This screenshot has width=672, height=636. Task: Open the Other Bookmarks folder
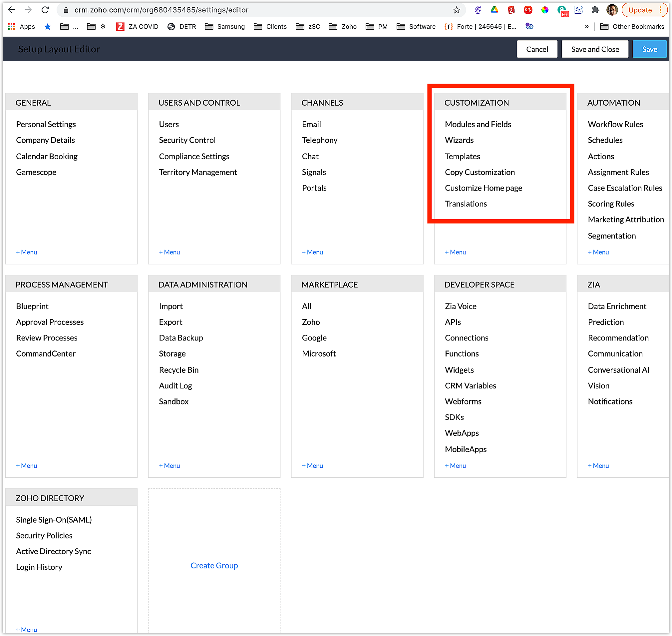tap(632, 26)
